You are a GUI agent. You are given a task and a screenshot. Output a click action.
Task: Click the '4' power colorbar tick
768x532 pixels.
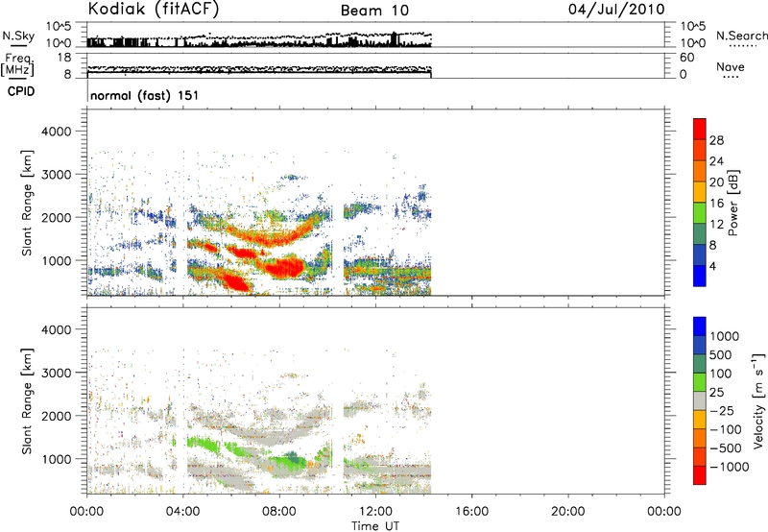coord(712,266)
